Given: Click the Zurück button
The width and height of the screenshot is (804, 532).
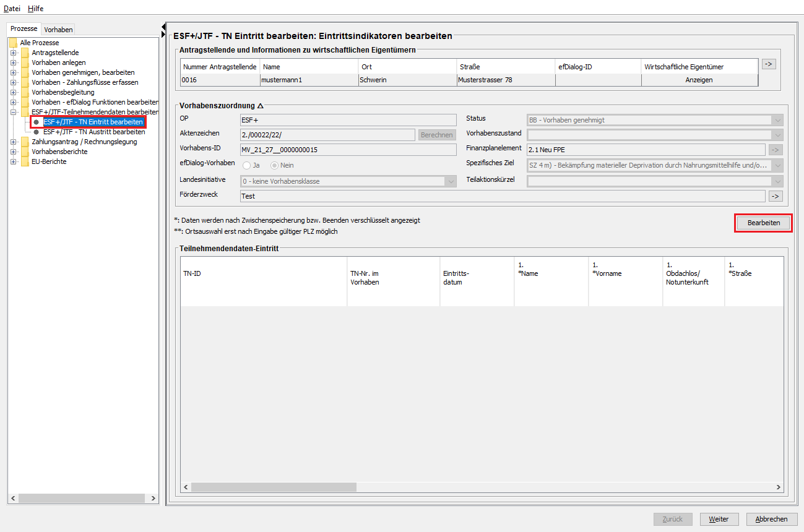Looking at the screenshot, I should tap(673, 519).
